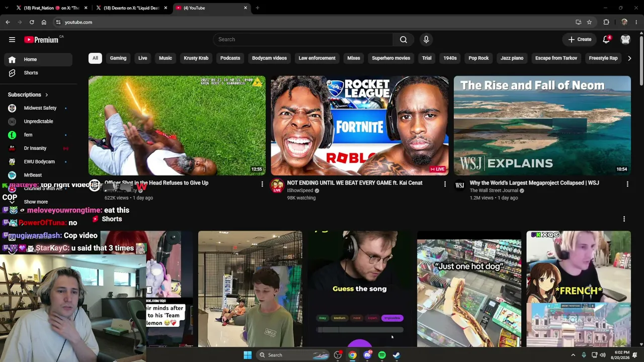Bookmark this page with the star
This screenshot has height=362, width=644.
coord(589,22)
